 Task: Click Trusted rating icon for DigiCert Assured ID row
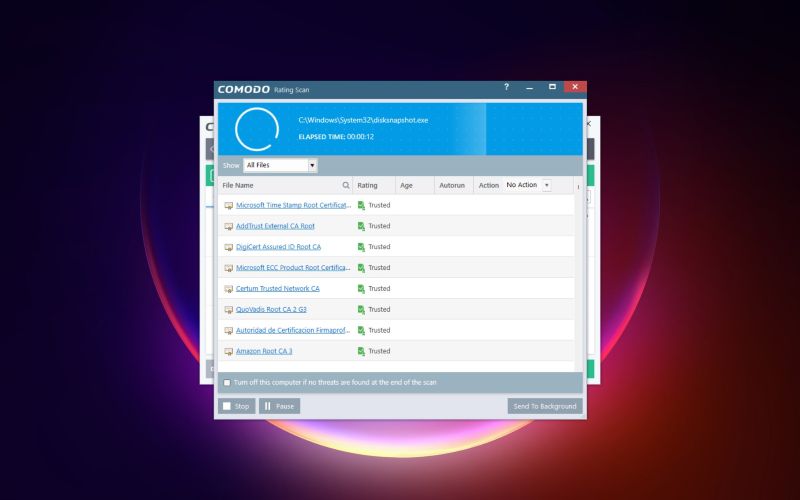tap(361, 247)
